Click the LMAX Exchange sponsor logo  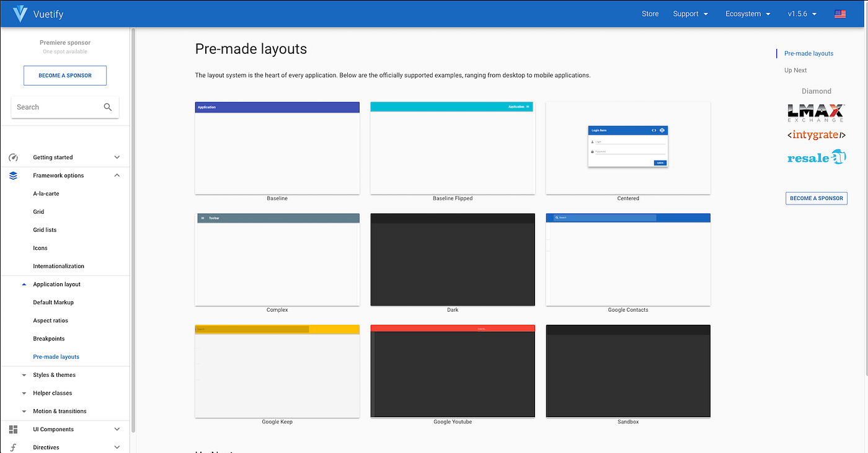click(x=816, y=113)
